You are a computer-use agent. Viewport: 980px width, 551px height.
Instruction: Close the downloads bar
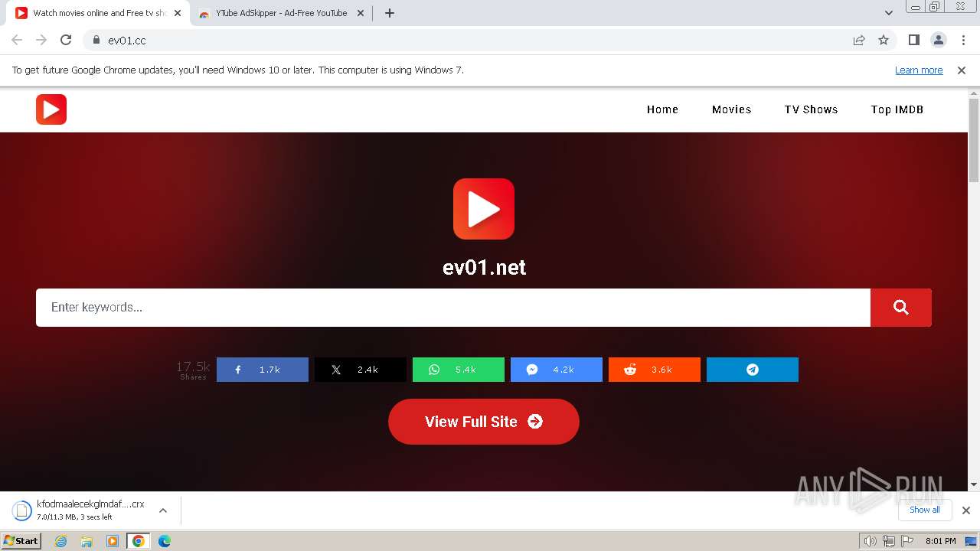tap(966, 510)
